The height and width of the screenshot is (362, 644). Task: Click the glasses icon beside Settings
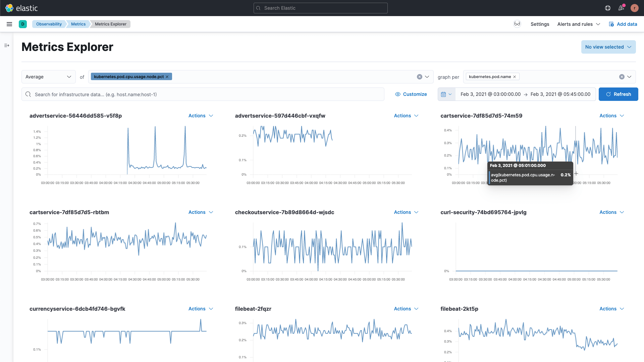click(517, 24)
